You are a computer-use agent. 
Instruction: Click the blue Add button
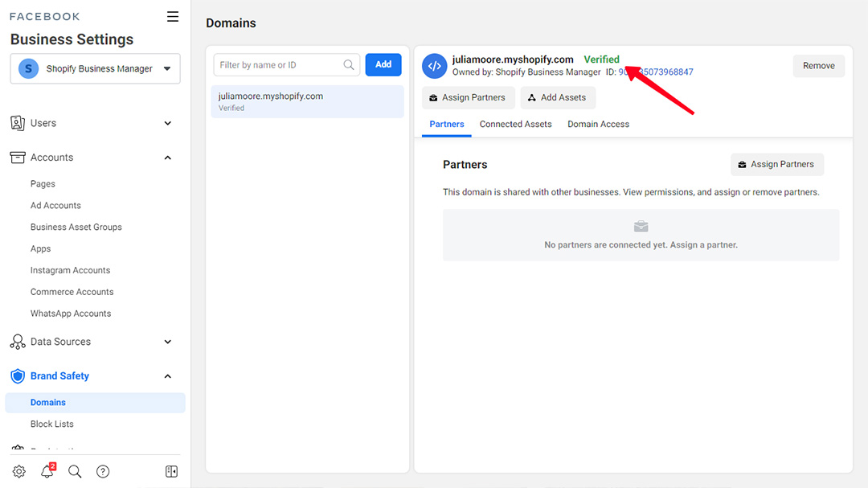383,65
